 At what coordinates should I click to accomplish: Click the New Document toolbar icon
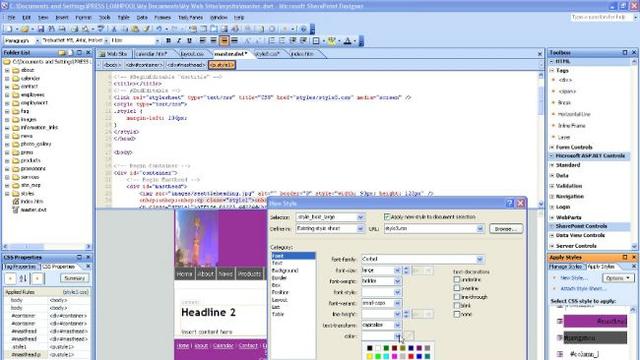[x=9, y=29]
